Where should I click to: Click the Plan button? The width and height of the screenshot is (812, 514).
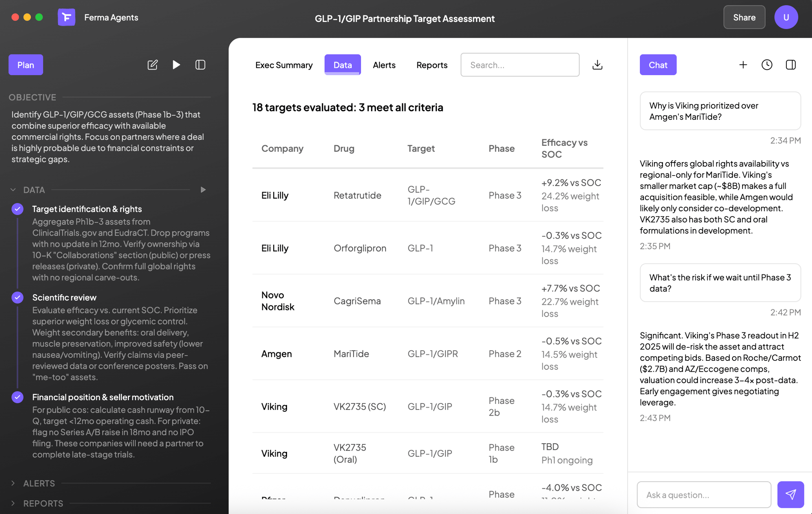pos(26,65)
